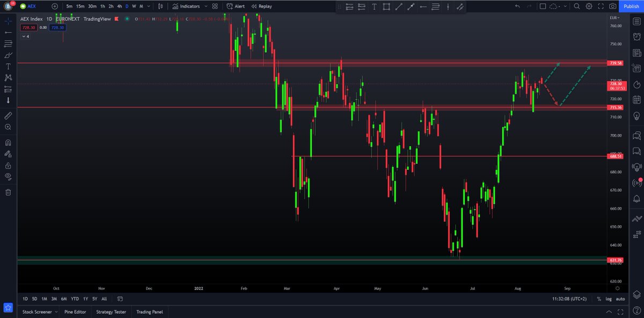Add a symbol to compare
Viewport: 644px width, 318px height.
55,6
